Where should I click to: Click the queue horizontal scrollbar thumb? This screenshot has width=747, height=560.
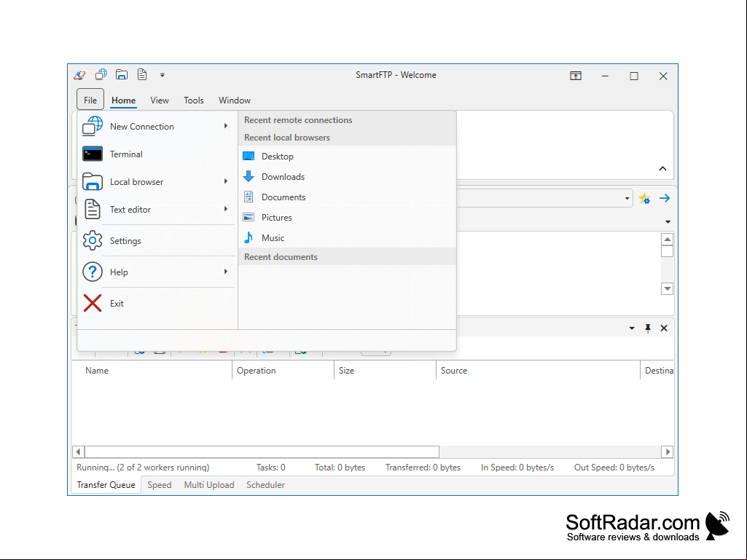pyautogui.click(x=262, y=451)
